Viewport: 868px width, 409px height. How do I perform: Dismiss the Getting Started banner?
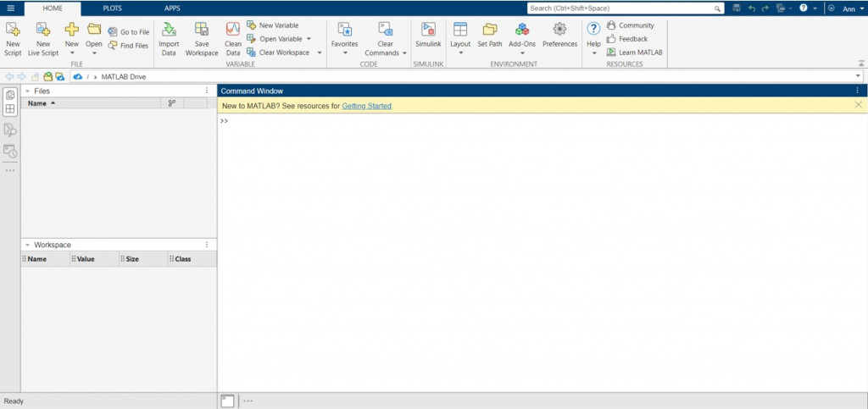tap(858, 104)
